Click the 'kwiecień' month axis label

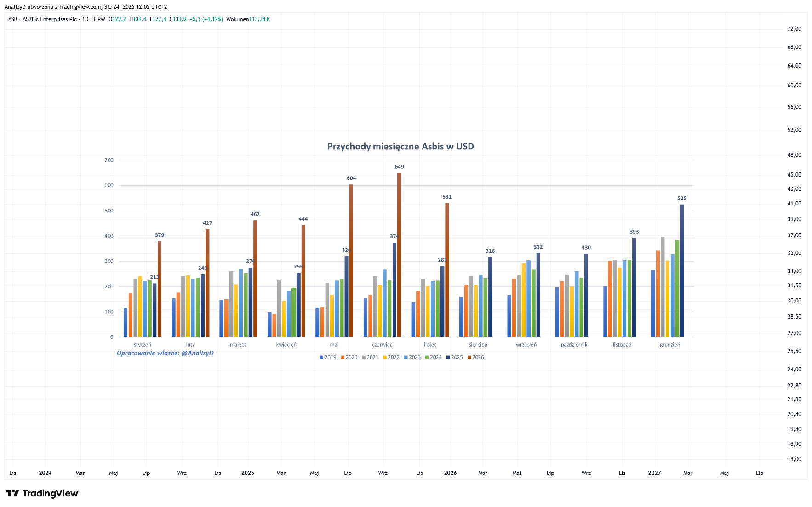[x=286, y=345]
